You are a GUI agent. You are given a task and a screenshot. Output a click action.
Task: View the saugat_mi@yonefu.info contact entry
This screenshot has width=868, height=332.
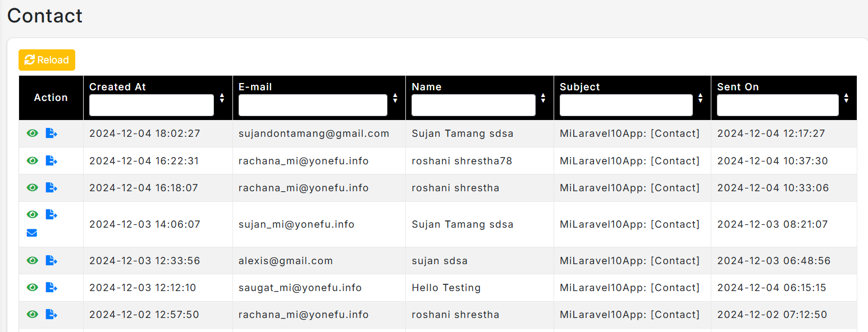click(33, 287)
